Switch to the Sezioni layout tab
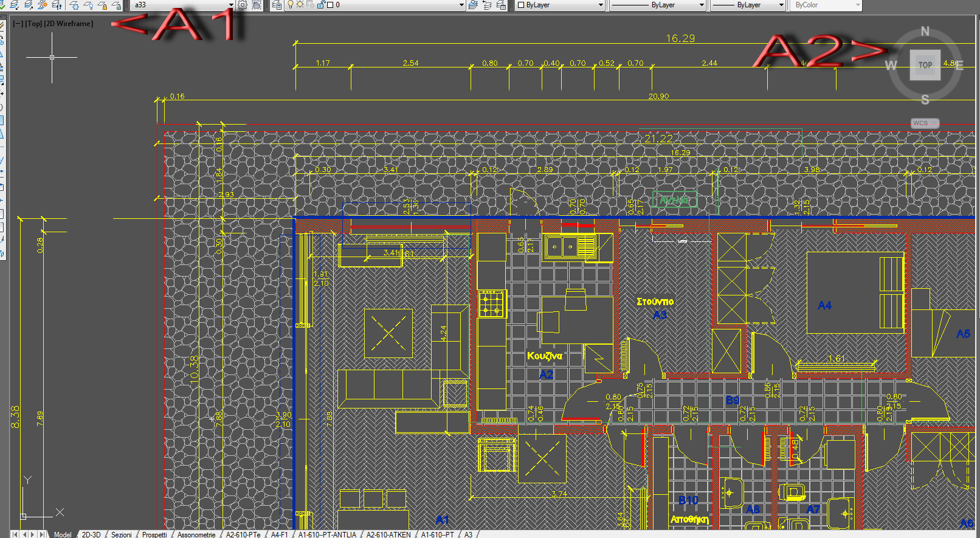980x538 pixels. 121,534
